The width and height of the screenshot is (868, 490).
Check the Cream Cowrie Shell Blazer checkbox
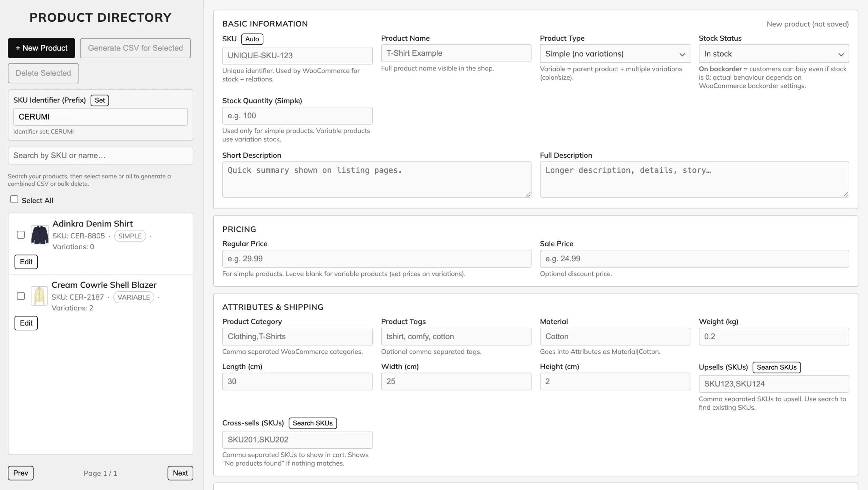click(21, 296)
